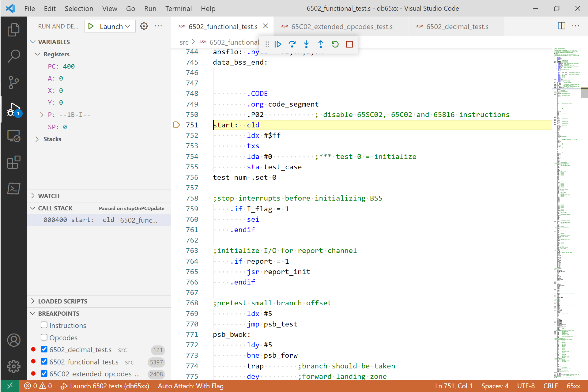Continue execution in the debug toolbar
588x392 pixels.
click(278, 44)
